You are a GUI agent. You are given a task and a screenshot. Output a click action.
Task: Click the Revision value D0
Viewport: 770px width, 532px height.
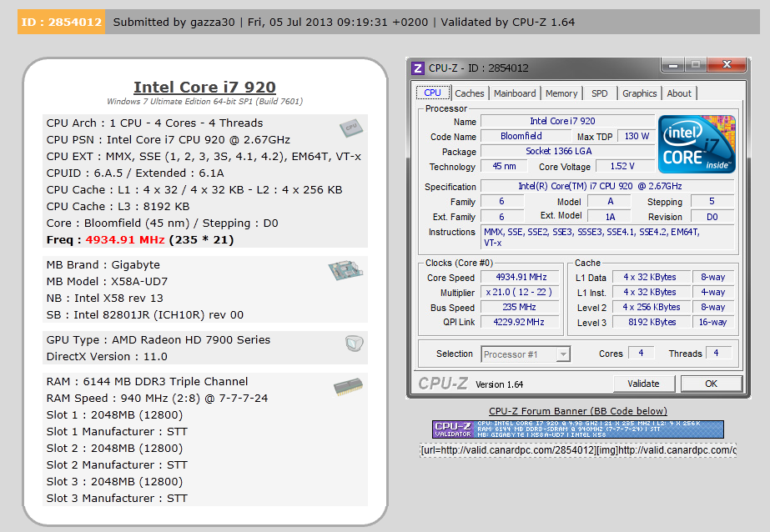pyautogui.click(x=712, y=217)
